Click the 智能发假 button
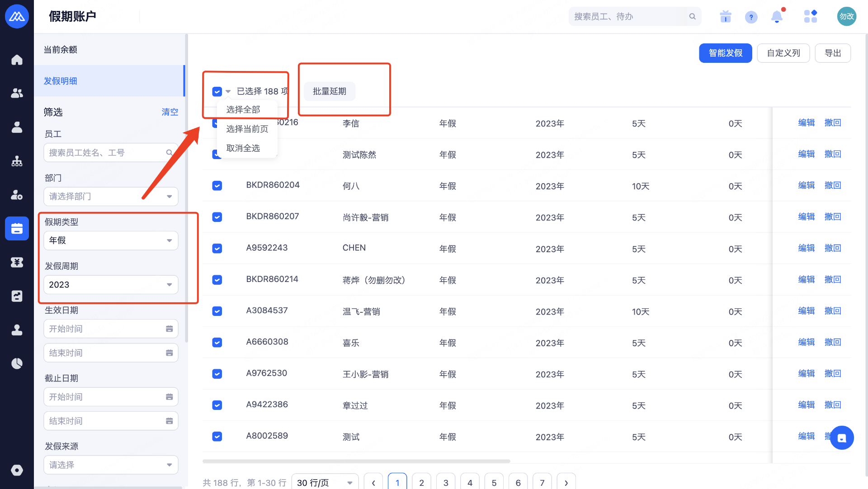Image resolution: width=868 pixels, height=489 pixels. (725, 53)
